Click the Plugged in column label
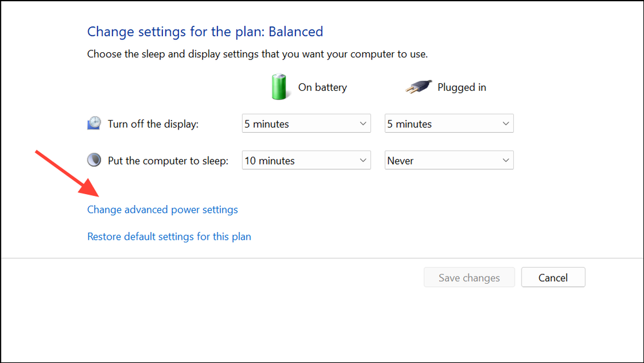The image size is (644, 363). tap(462, 87)
